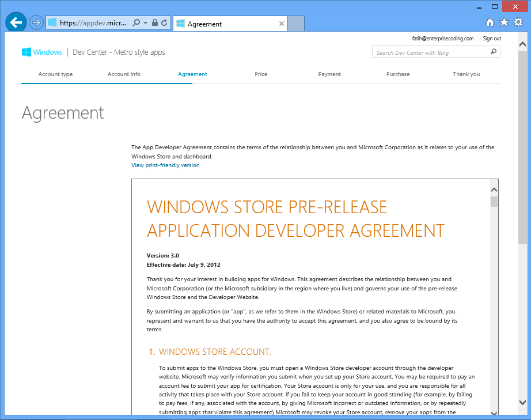Close the browser window

click(515, 7)
